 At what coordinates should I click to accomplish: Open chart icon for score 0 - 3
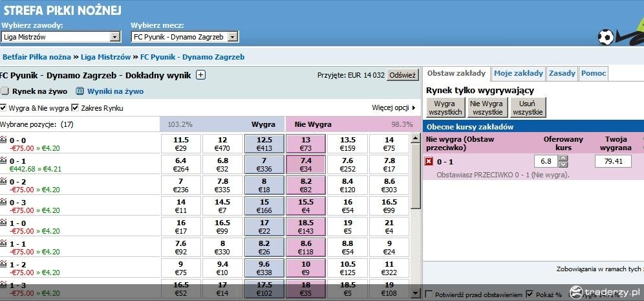tap(3, 201)
